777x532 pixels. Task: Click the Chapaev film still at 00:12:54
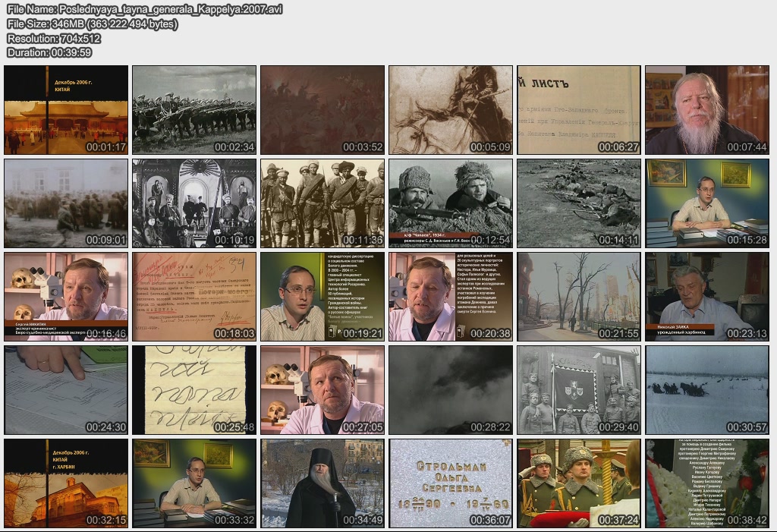point(451,203)
